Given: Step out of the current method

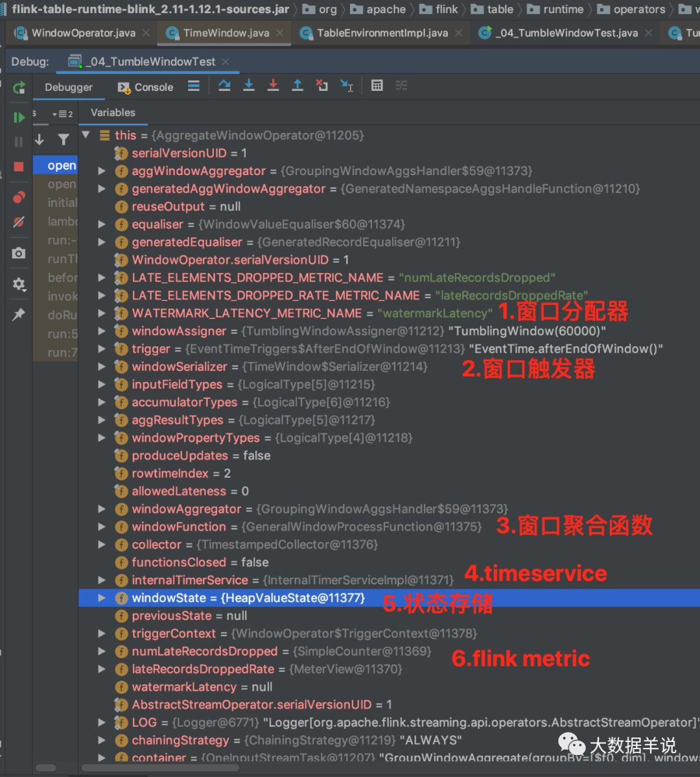Looking at the screenshot, I should [x=297, y=86].
